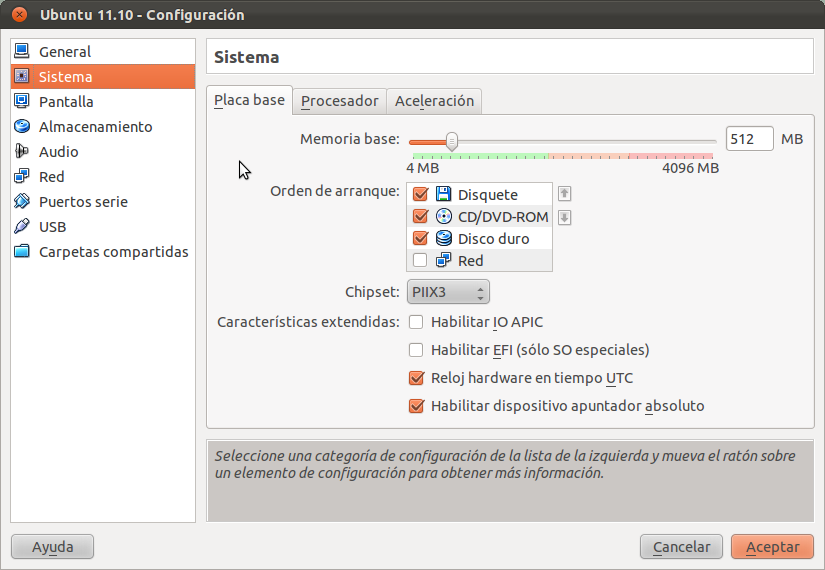The width and height of the screenshot is (825, 570).
Task: Switch to the Aceleración tab
Action: 434,101
